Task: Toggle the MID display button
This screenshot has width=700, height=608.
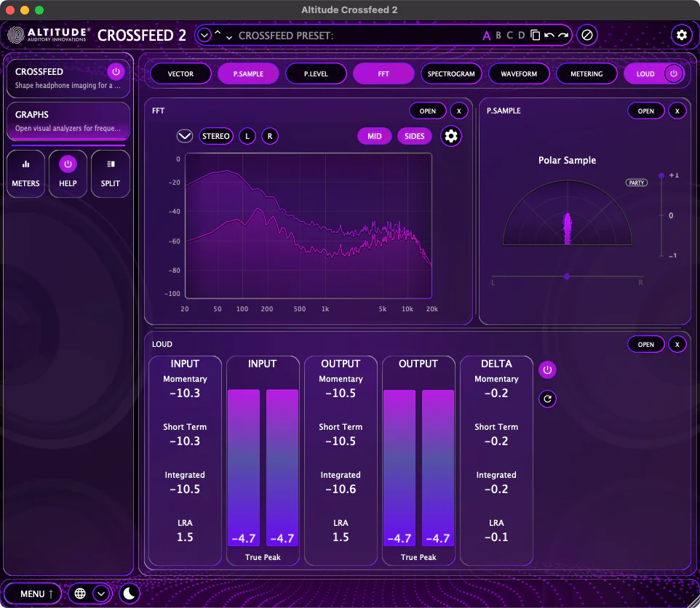Action: tap(375, 136)
